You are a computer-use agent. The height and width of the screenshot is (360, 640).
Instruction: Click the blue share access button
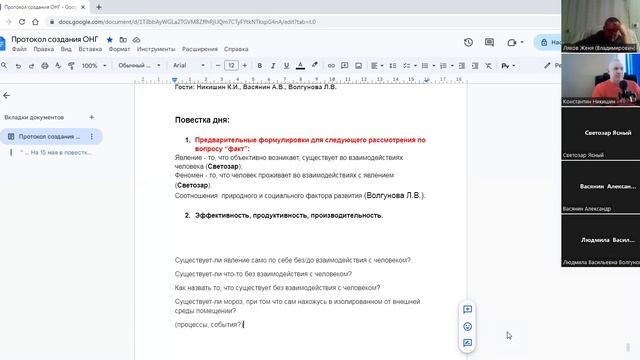click(548, 42)
